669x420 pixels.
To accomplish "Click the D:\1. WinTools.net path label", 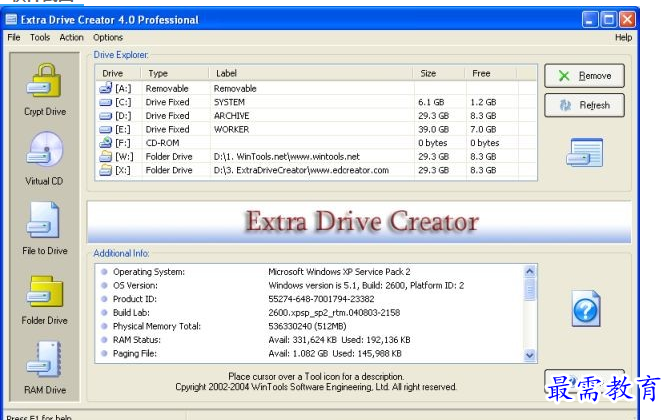I will pyautogui.click(x=286, y=157).
